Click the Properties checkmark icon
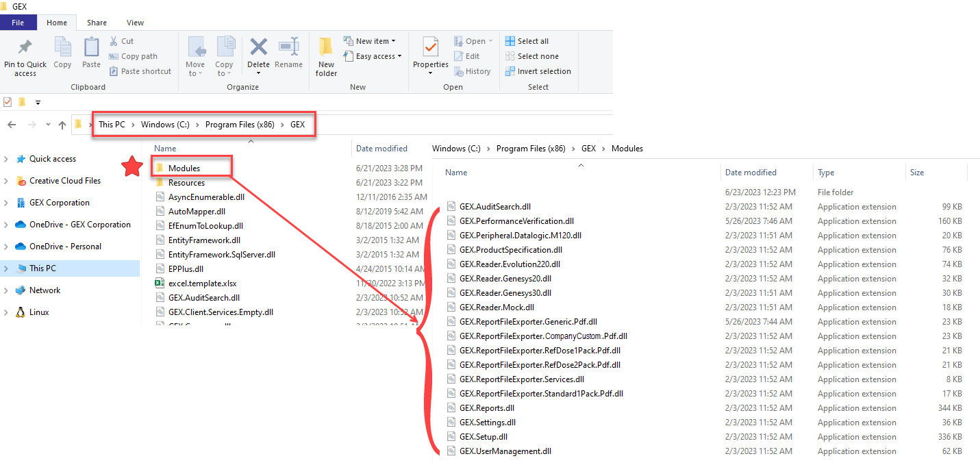 pyautogui.click(x=430, y=47)
